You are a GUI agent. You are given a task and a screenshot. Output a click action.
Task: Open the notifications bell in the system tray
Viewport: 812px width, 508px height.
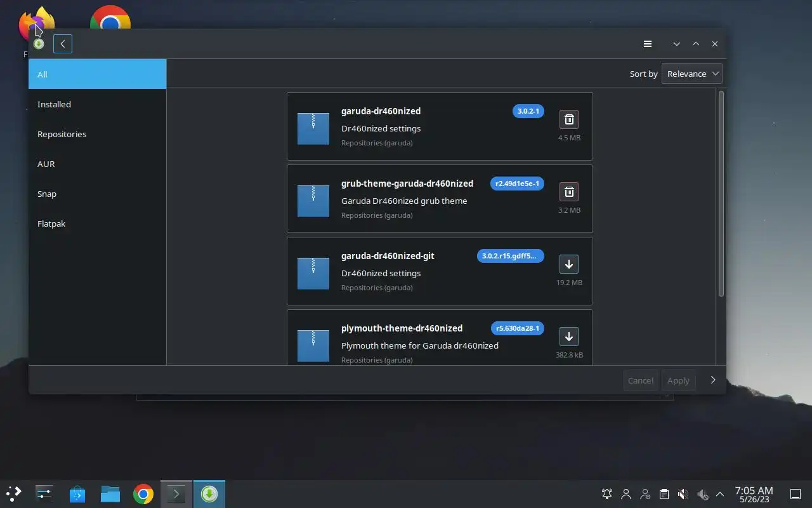[607, 494]
